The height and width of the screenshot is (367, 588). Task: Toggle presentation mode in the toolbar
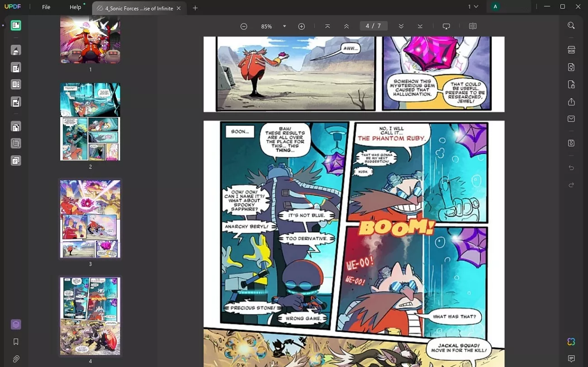(446, 26)
